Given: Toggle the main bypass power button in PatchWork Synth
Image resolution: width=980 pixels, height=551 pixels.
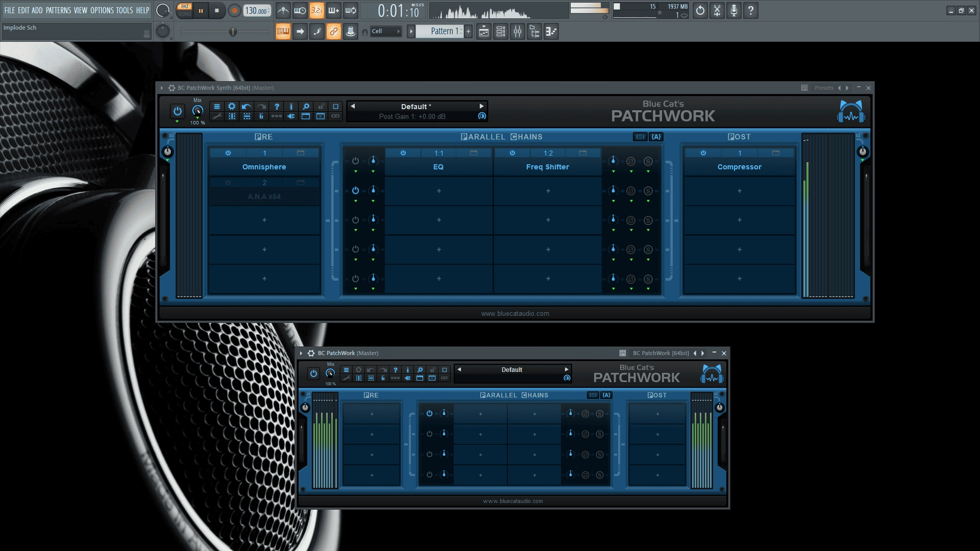Looking at the screenshot, I should tap(177, 111).
